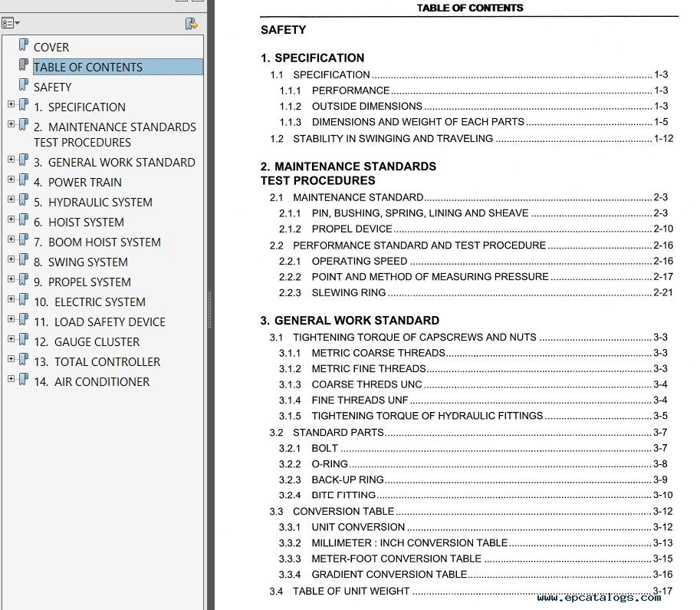Expand the 9. PROPEL SYSTEM bookmark

[12, 279]
